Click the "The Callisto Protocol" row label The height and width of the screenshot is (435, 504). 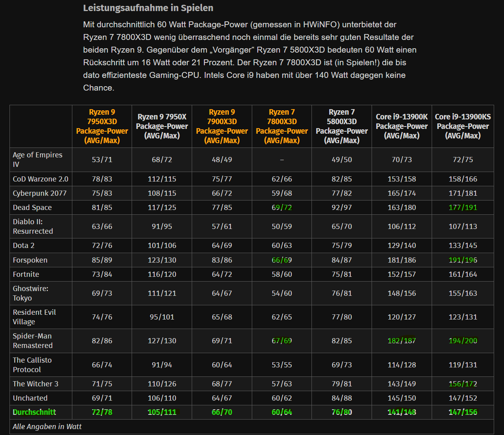point(32,365)
